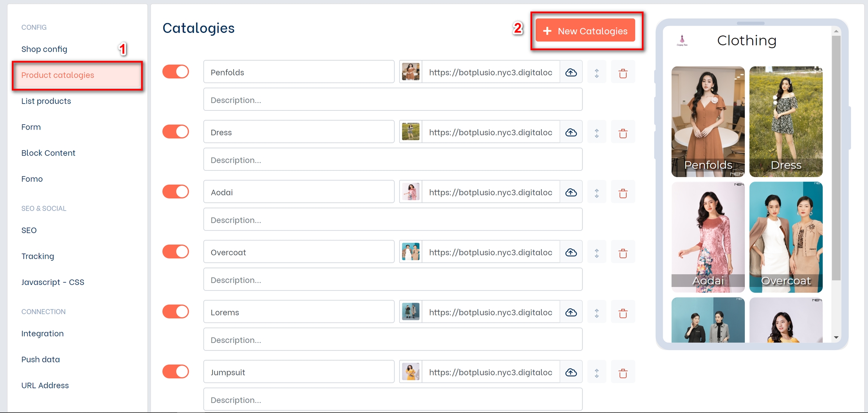Image resolution: width=868 pixels, height=413 pixels.
Task: Click the preview shop logo icon
Action: coord(682,40)
